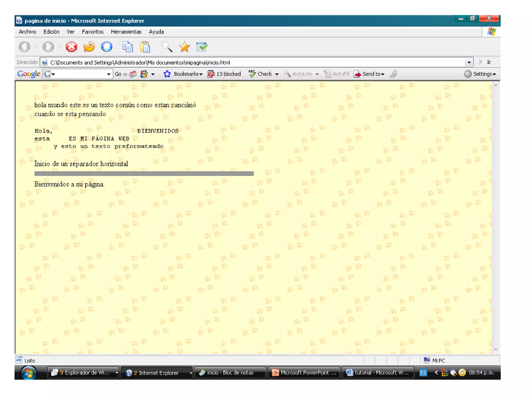532x399 pixels.
Task: Expand the address bar dropdown arrow
Action: [x=469, y=62]
